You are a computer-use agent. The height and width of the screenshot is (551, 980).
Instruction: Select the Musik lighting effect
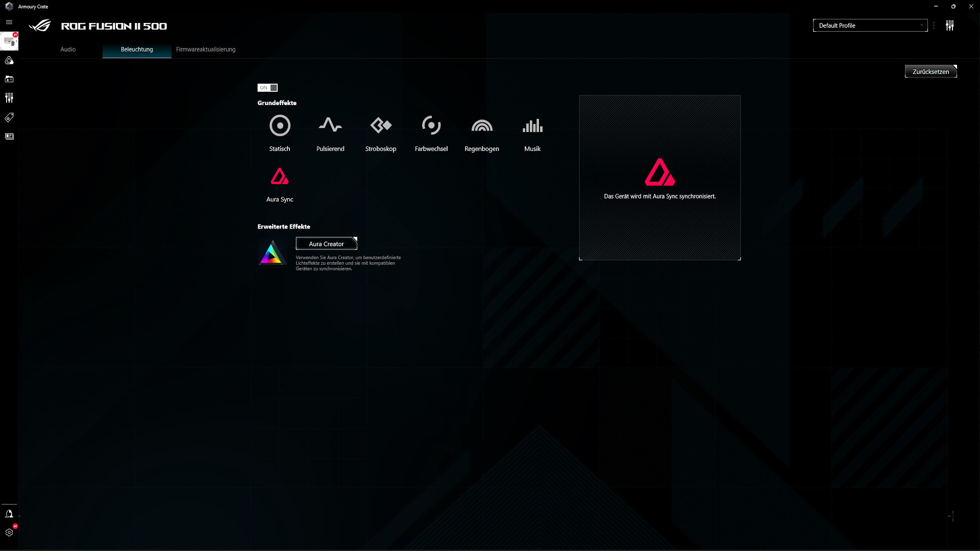(532, 133)
